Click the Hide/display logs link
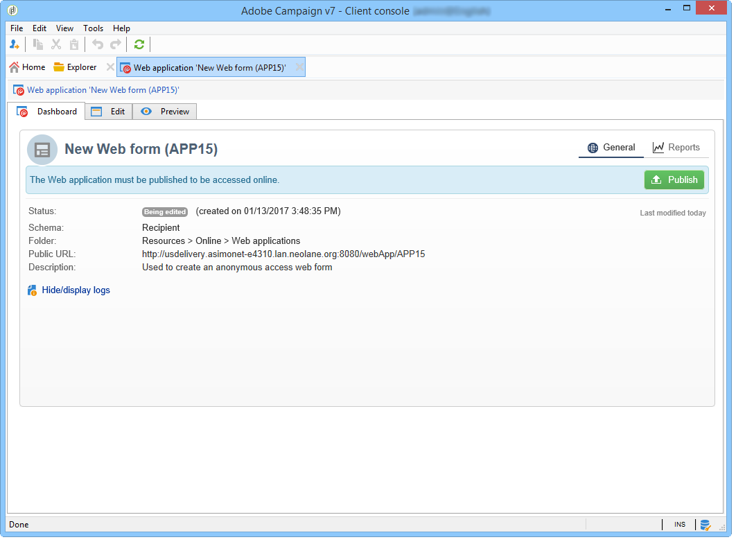 [x=76, y=290]
